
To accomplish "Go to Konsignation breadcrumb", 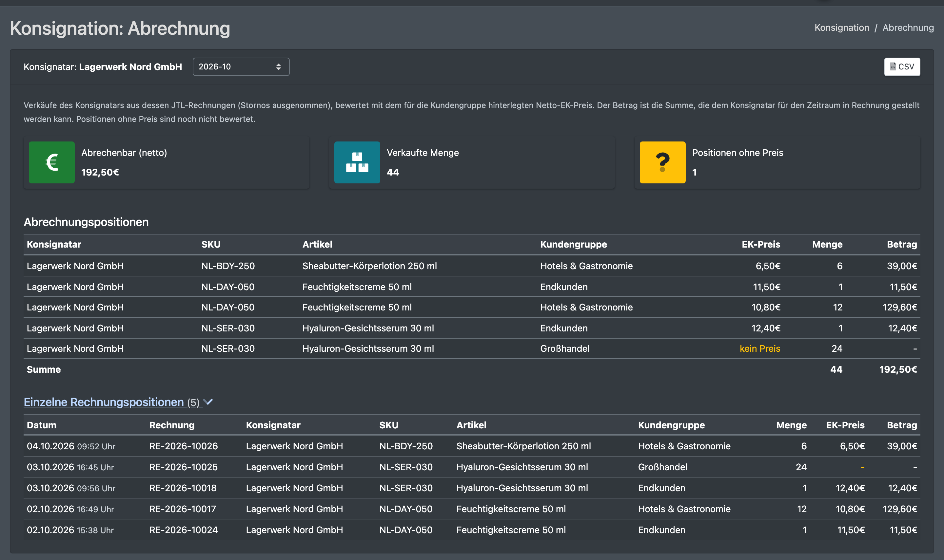I will [842, 28].
